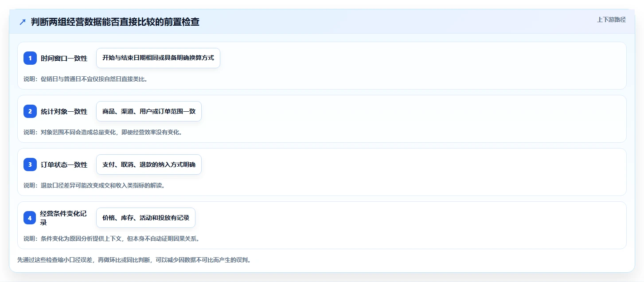This screenshot has height=282, width=644.
Task: Click the 经营条件变化记录 heading
Action: coord(64,218)
